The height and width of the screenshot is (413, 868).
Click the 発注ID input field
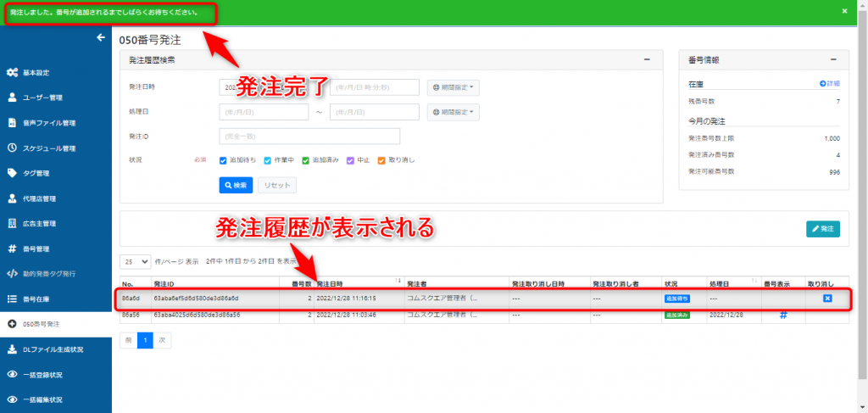coord(309,137)
